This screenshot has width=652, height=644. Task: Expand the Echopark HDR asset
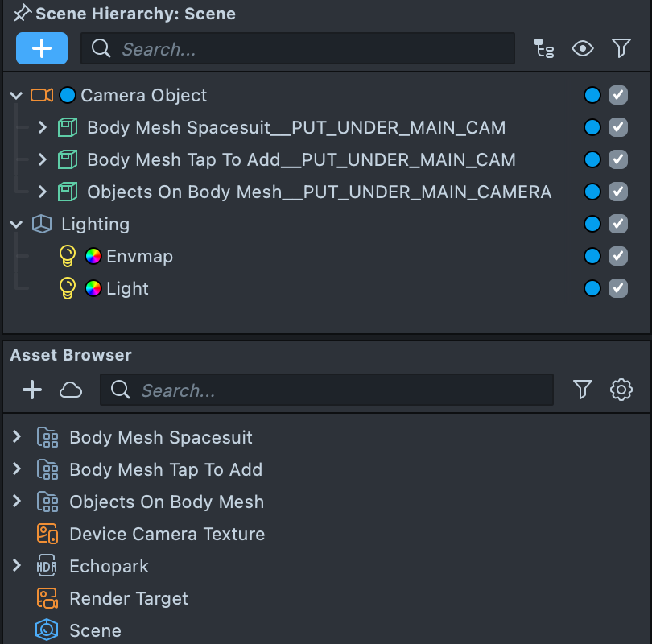click(16, 566)
